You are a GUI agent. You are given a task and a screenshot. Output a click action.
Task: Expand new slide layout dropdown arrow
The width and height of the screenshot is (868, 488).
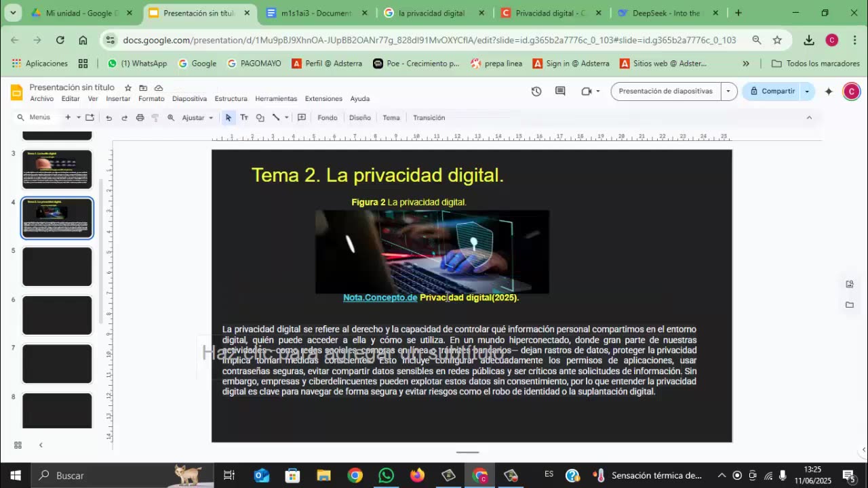(x=79, y=117)
